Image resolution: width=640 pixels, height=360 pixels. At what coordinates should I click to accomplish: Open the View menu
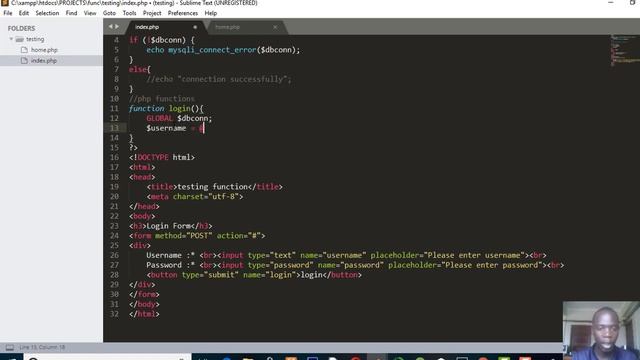(x=90, y=13)
